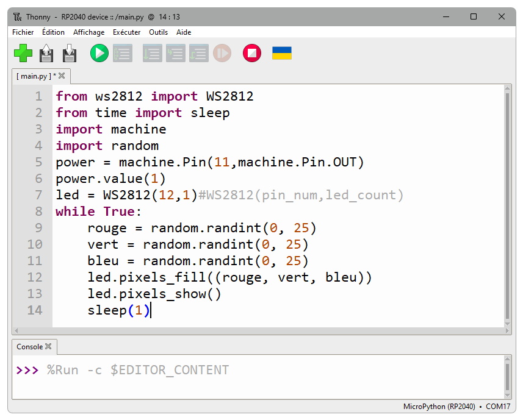Click the Resume debugging icon

pyautogui.click(x=222, y=54)
